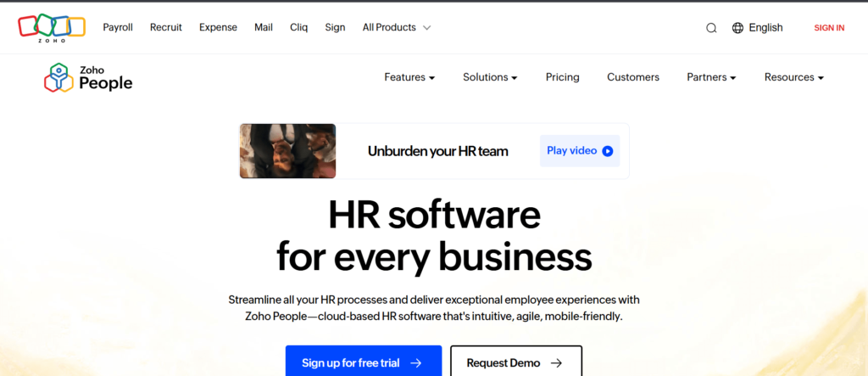The image size is (868, 376).
Task: Open the search magnifier icon
Action: tap(711, 28)
